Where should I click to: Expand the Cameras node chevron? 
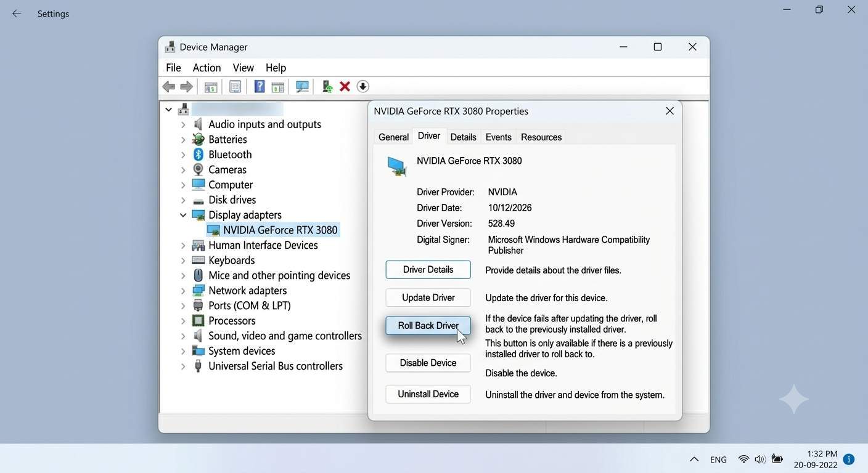[183, 170]
